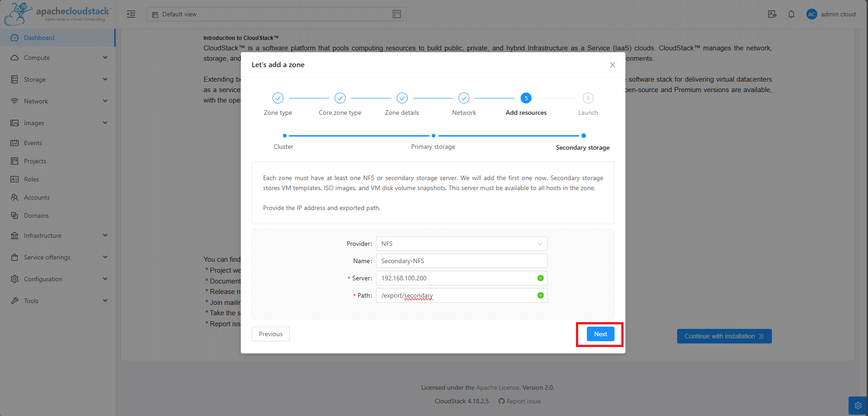Open Accounts in the sidebar
Image resolution: width=868 pixels, height=416 pixels.
(58, 197)
